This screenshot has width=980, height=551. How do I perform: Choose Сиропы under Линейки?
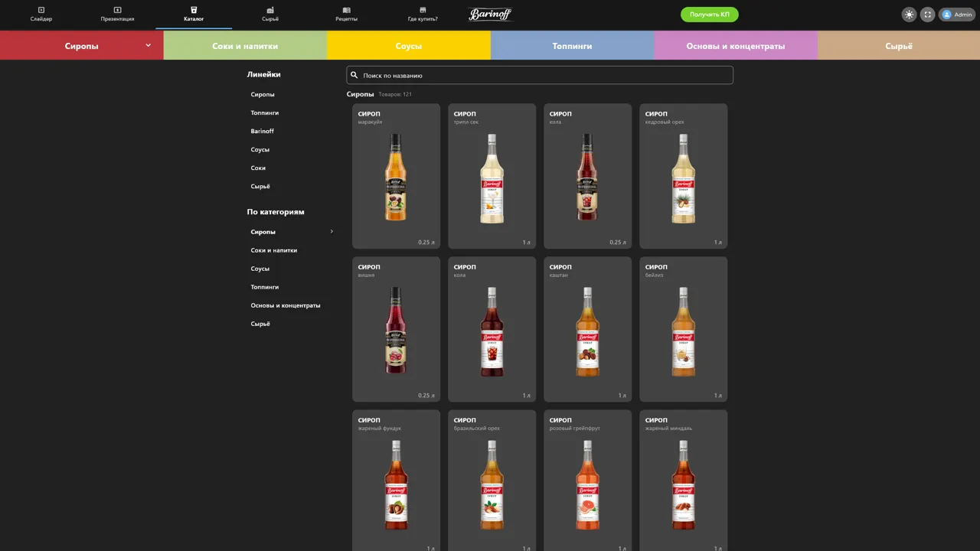click(263, 94)
